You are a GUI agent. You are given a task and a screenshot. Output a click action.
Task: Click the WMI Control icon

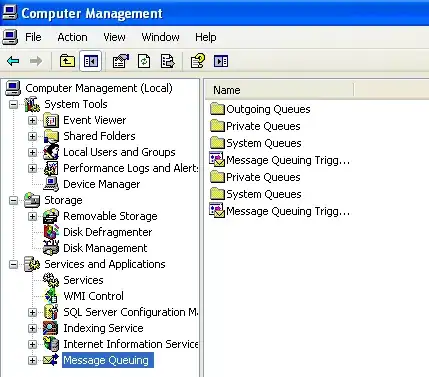tap(51, 296)
